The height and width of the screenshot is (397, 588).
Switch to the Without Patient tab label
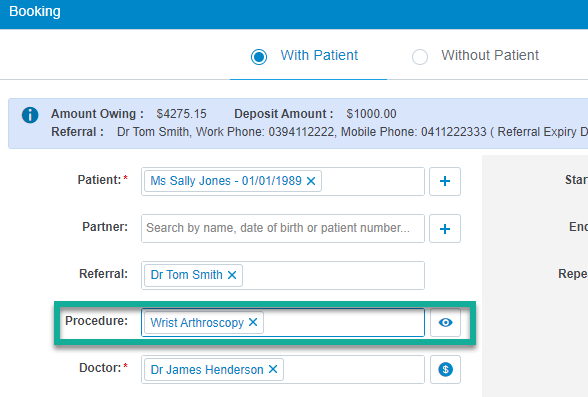click(490, 55)
